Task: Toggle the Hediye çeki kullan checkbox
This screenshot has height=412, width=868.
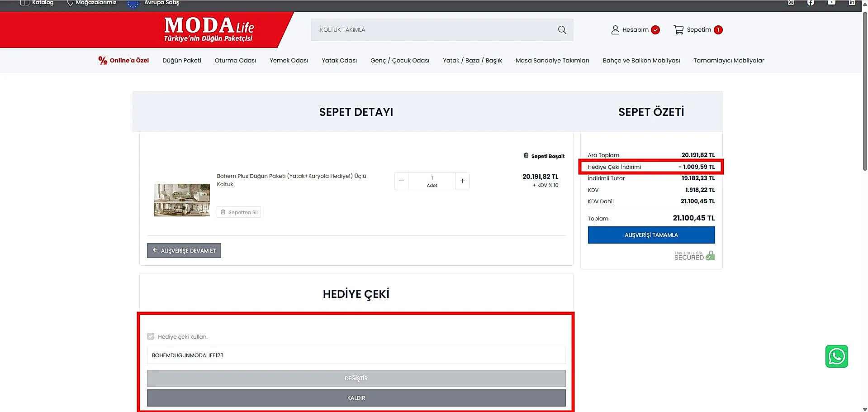Action: (151, 336)
